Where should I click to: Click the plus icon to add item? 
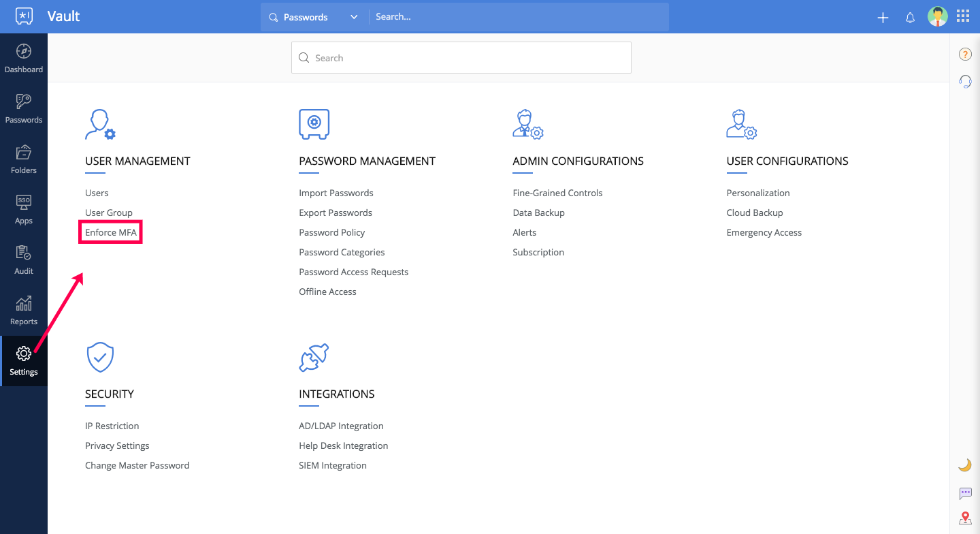[x=882, y=18]
